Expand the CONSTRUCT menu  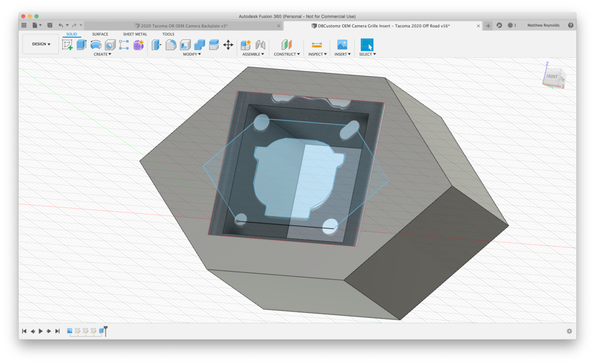(287, 54)
